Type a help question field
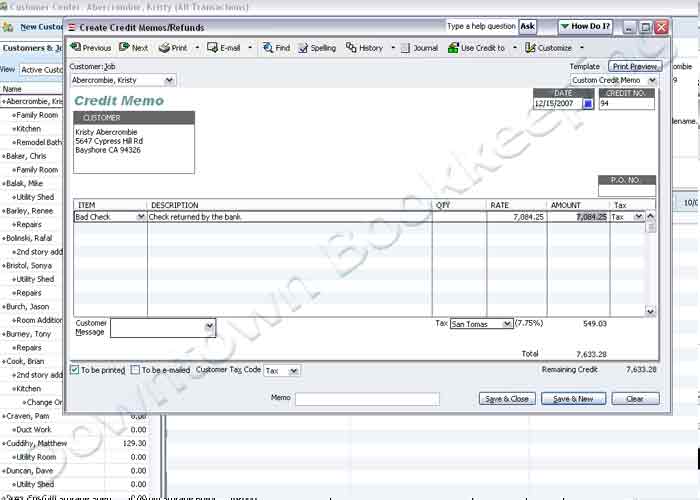700x500 pixels. [x=481, y=27]
